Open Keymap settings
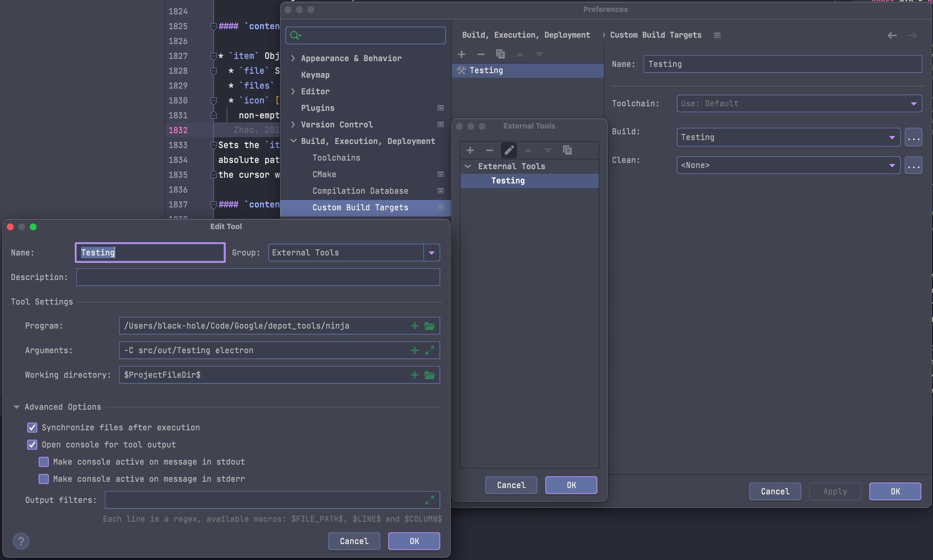This screenshot has width=933, height=560. pyautogui.click(x=315, y=75)
